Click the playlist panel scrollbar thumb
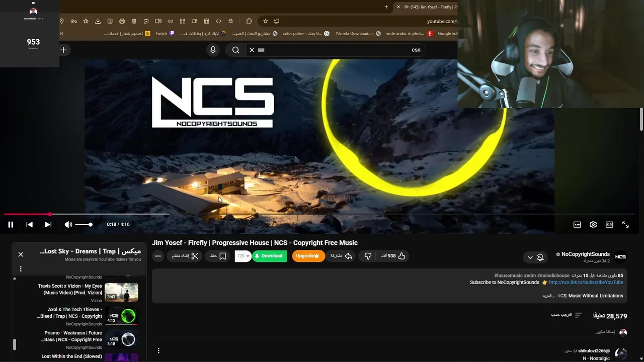 click(x=14, y=344)
